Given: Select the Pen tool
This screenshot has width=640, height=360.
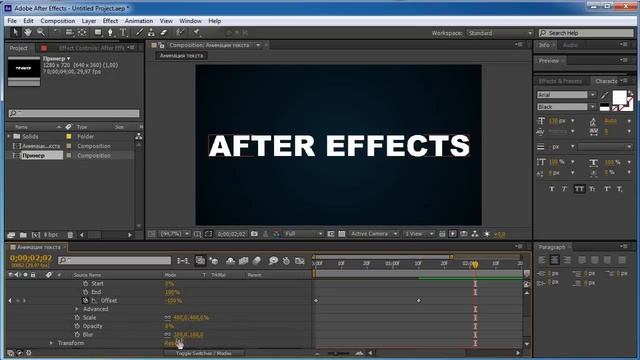Looking at the screenshot, I should (110, 32).
